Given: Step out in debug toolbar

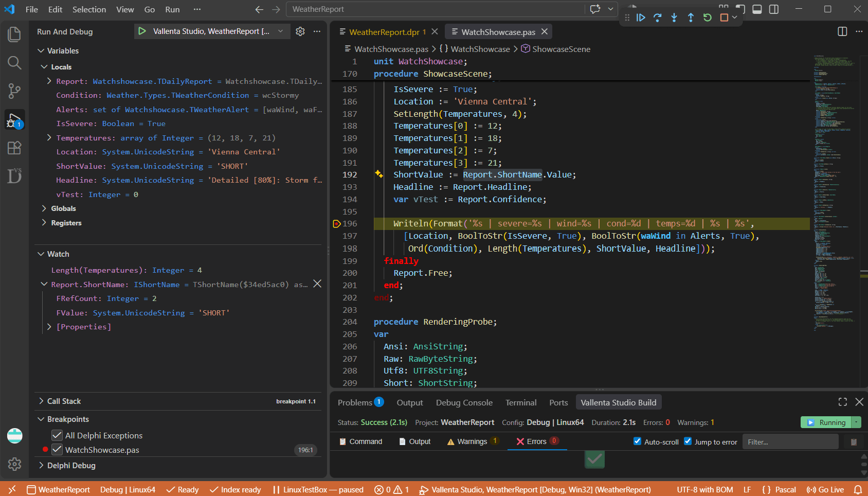Looking at the screenshot, I should [x=691, y=17].
